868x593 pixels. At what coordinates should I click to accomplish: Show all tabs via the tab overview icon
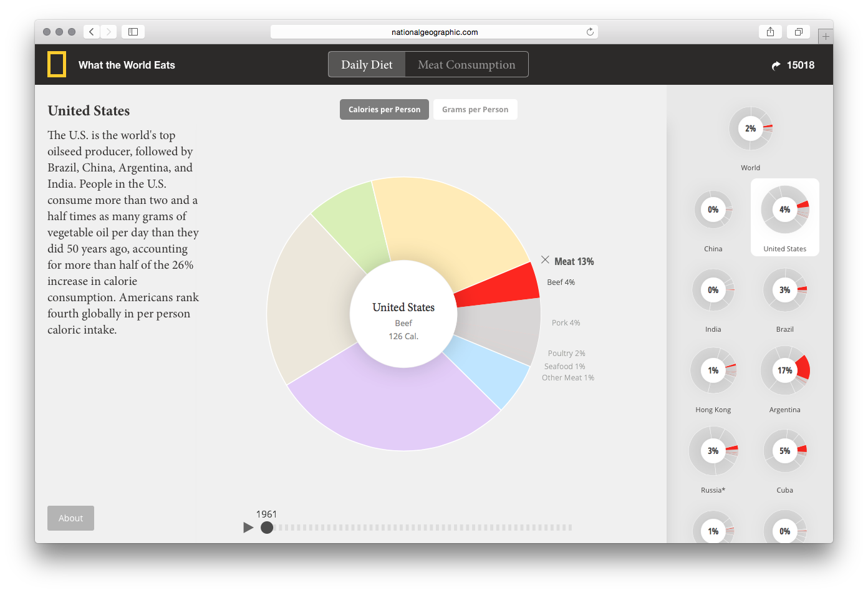click(x=798, y=32)
